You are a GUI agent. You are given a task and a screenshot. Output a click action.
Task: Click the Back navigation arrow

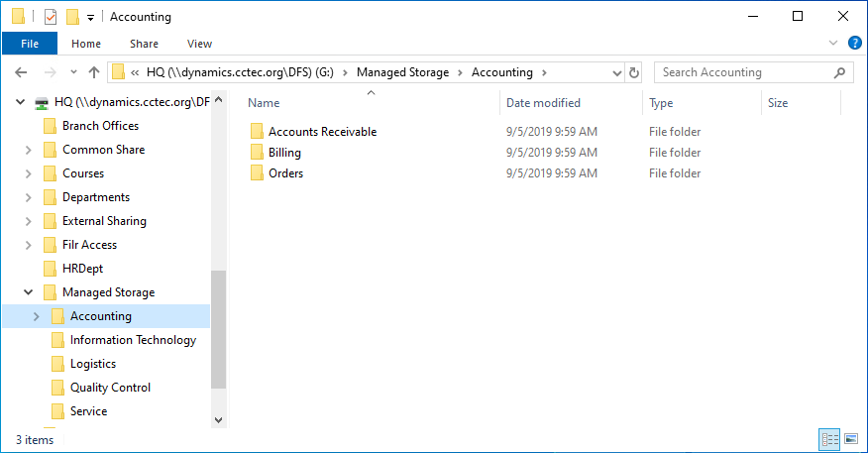click(x=22, y=72)
